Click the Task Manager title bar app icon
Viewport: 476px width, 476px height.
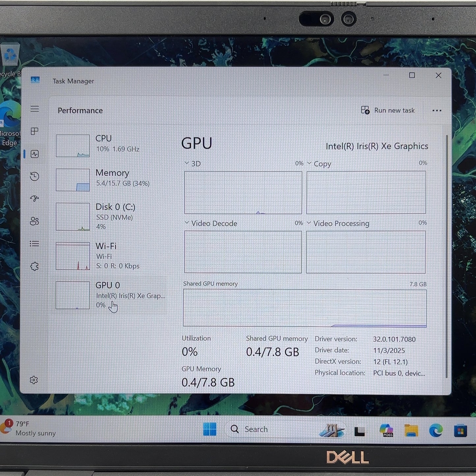pyautogui.click(x=35, y=80)
